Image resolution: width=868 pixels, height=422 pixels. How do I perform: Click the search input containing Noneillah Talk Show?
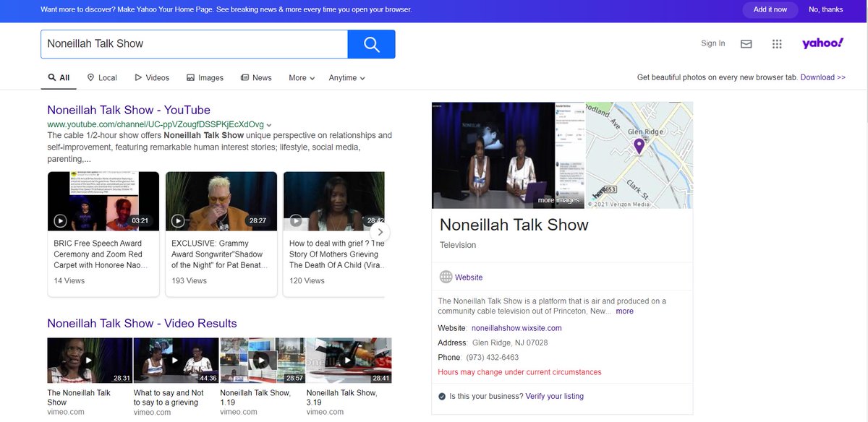(194, 44)
